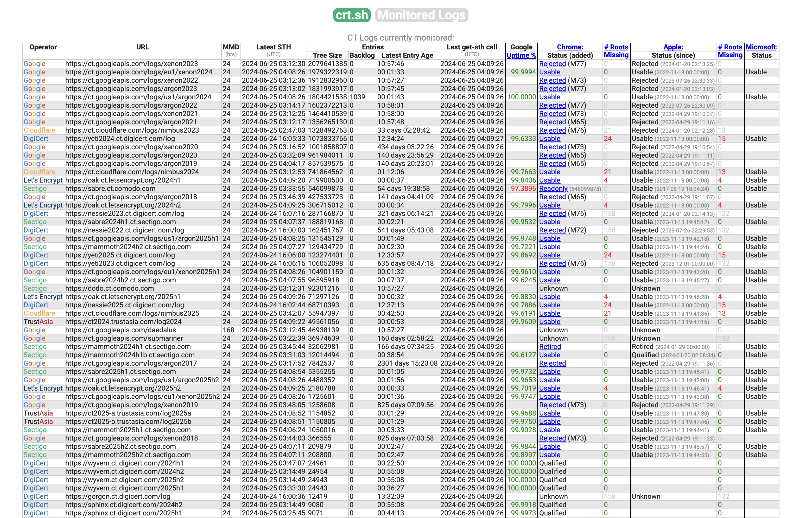The height and width of the screenshot is (518, 812).
Task: Select https://wyvern.ct.digicert.com/2024h1 URL text
Action: point(124,463)
